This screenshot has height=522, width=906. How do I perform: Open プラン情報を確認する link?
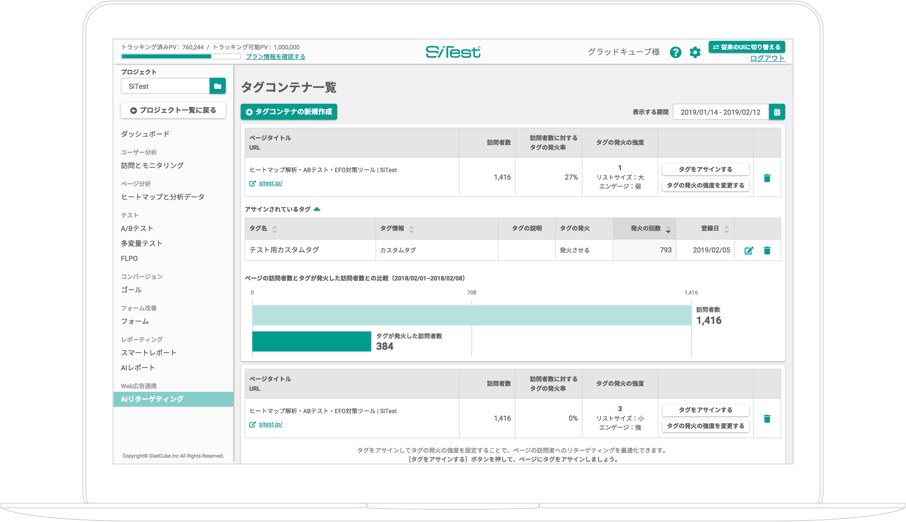[x=276, y=57]
